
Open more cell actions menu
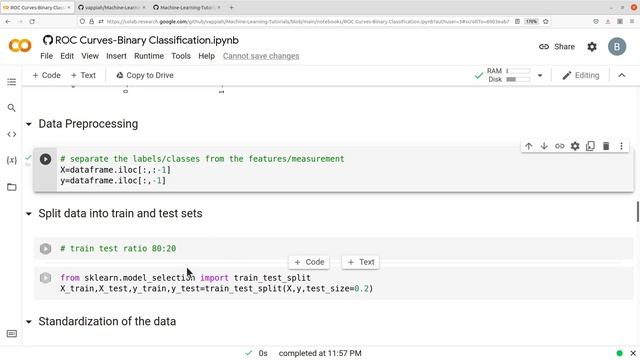pos(621,146)
